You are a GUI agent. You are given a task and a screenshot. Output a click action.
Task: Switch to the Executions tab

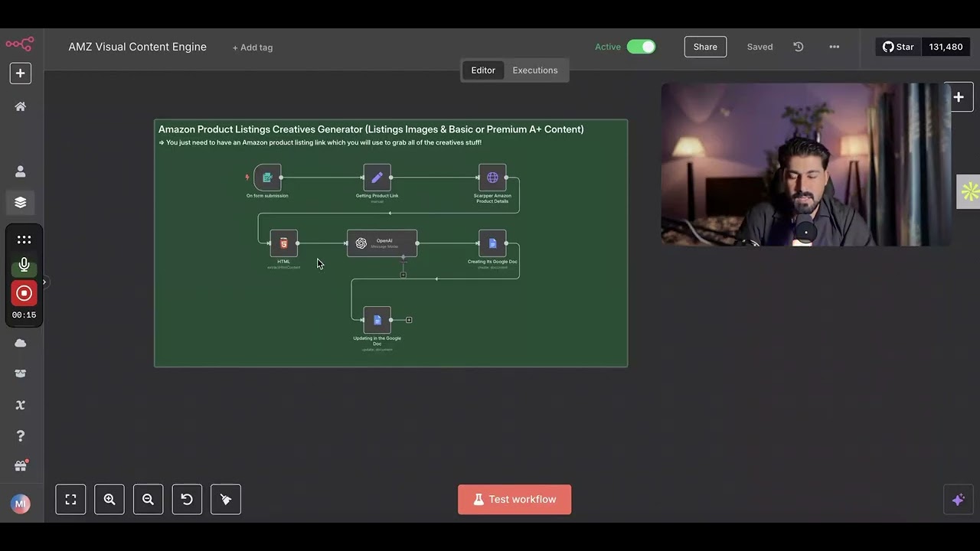click(x=535, y=70)
